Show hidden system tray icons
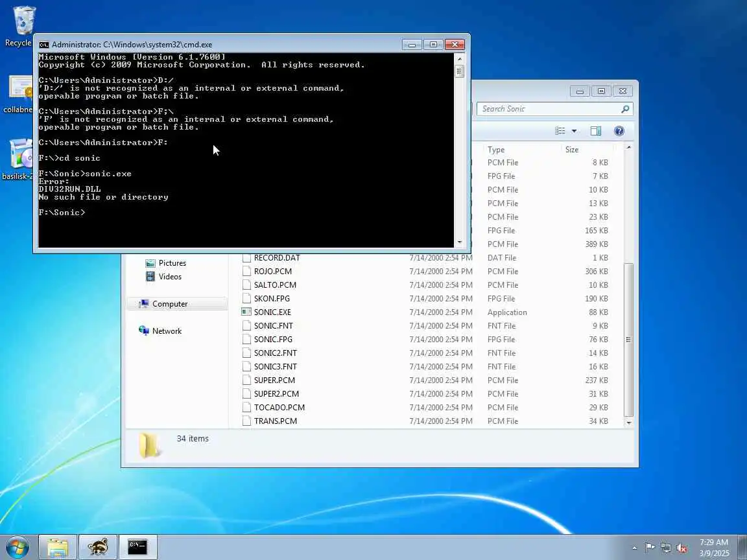747x560 pixels. (x=635, y=548)
